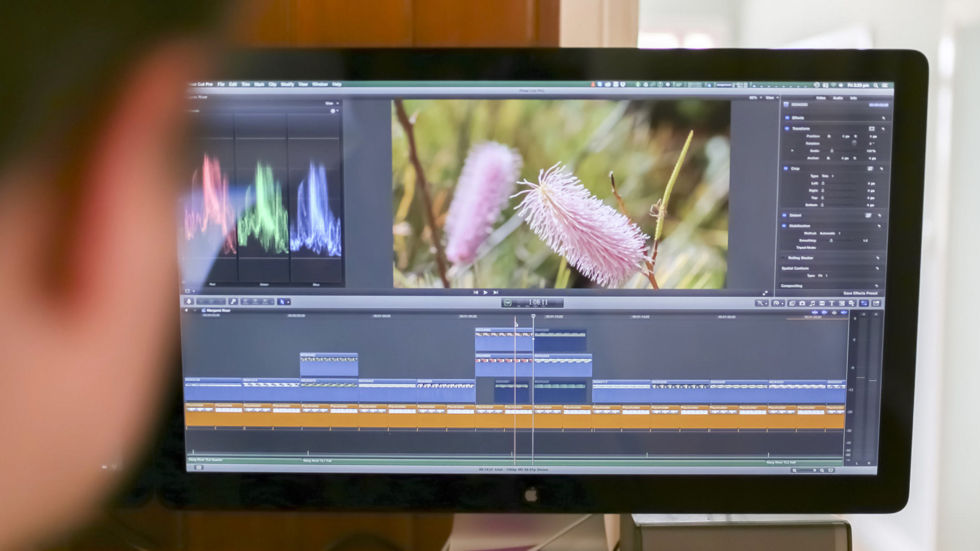The image size is (980, 551).
Task: Click the Import Media down-arrow button
Action: [189, 301]
